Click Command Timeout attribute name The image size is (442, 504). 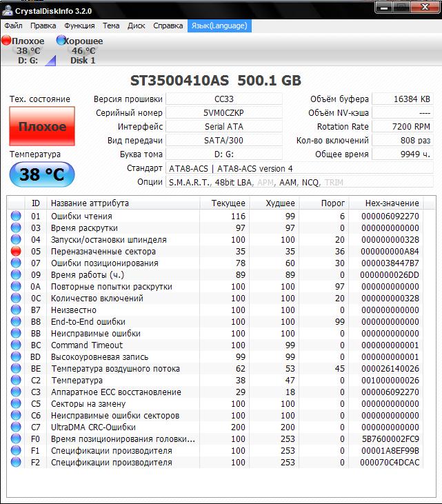click(x=87, y=345)
